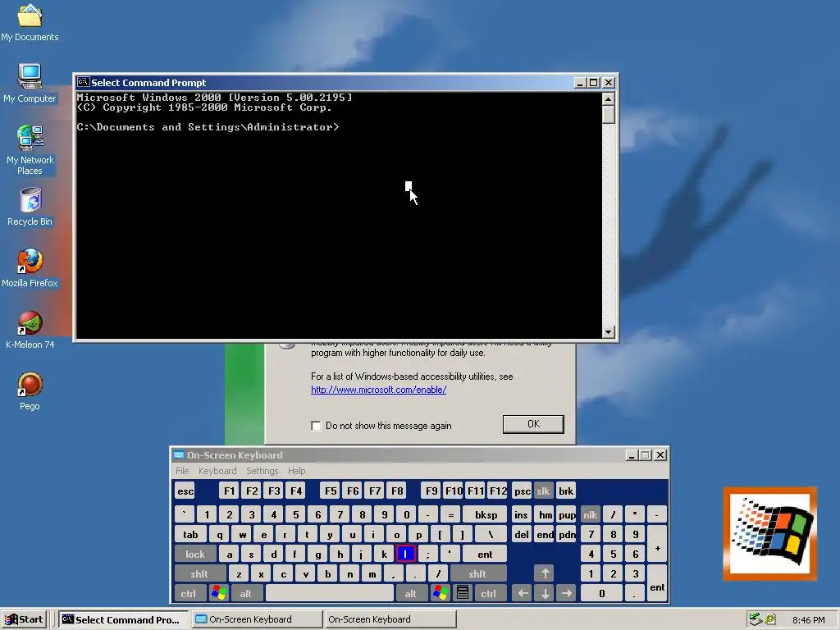Click the del key on keyboard

[521, 534]
